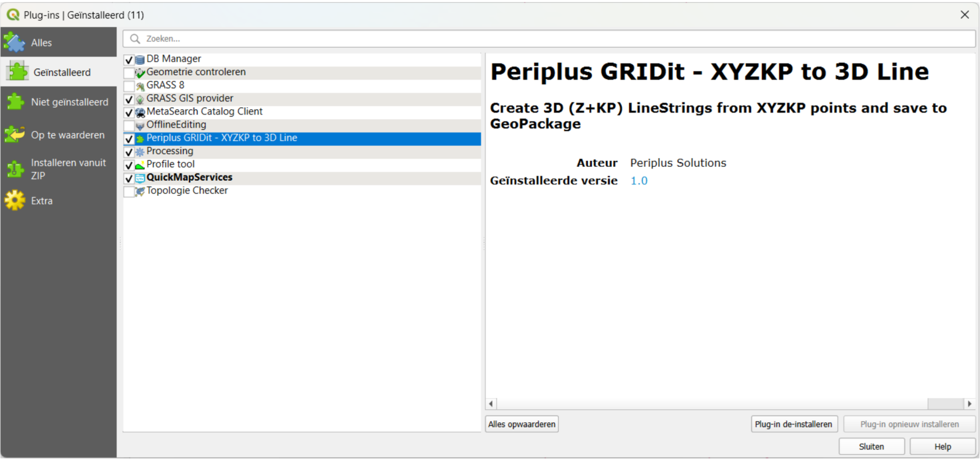
Task: Click the Topologie Checker icon
Action: coord(140,191)
